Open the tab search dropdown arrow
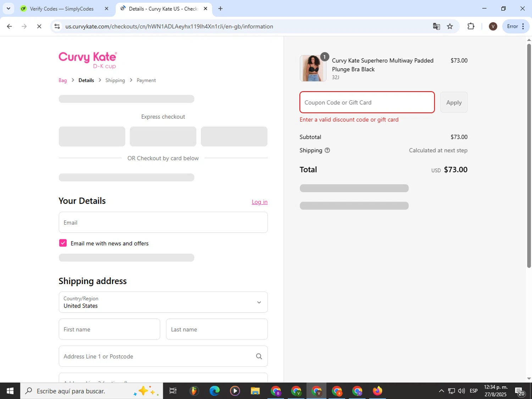 click(9, 9)
